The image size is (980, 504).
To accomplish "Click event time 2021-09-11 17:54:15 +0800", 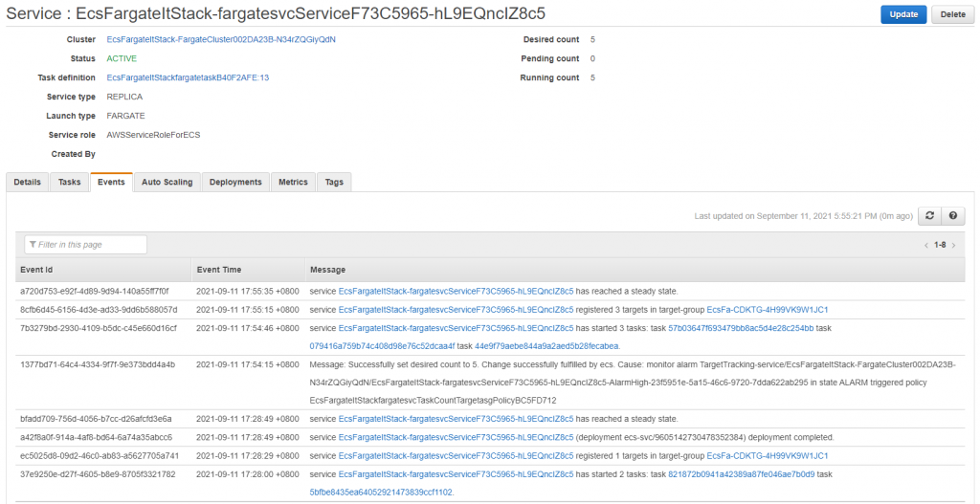I will pyautogui.click(x=248, y=364).
